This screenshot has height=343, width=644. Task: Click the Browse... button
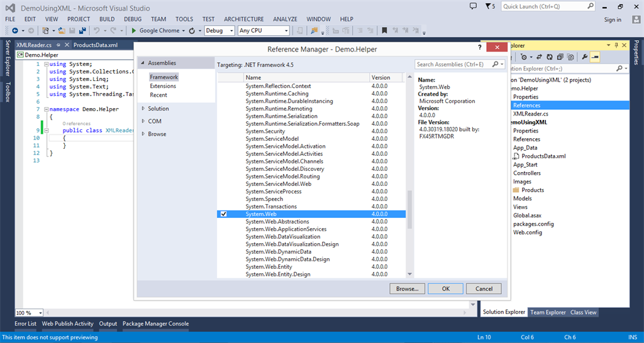(407, 289)
